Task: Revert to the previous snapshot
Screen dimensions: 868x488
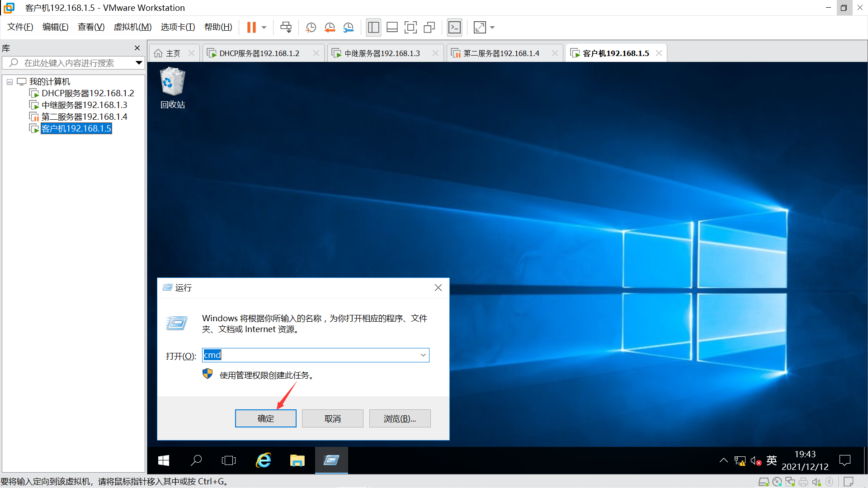Action: click(330, 28)
